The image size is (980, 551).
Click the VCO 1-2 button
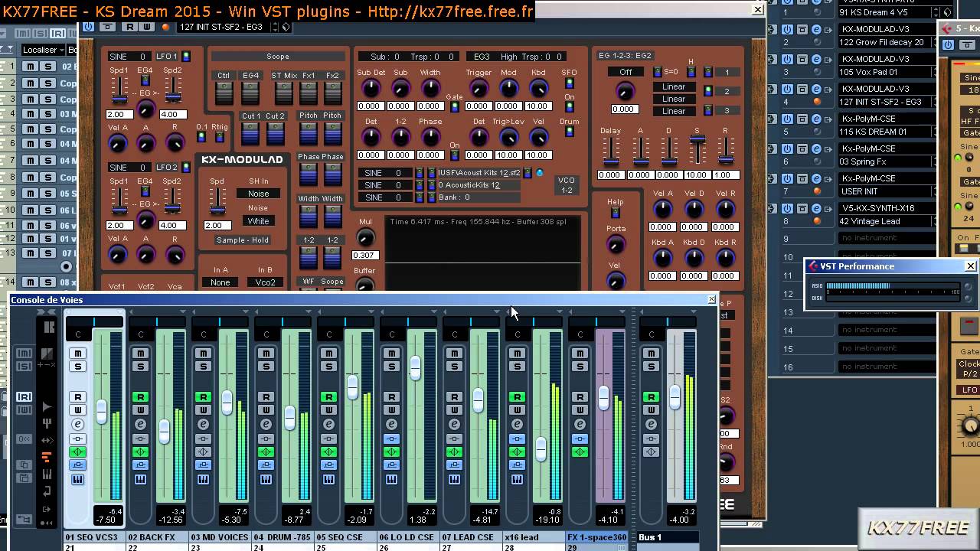point(567,185)
